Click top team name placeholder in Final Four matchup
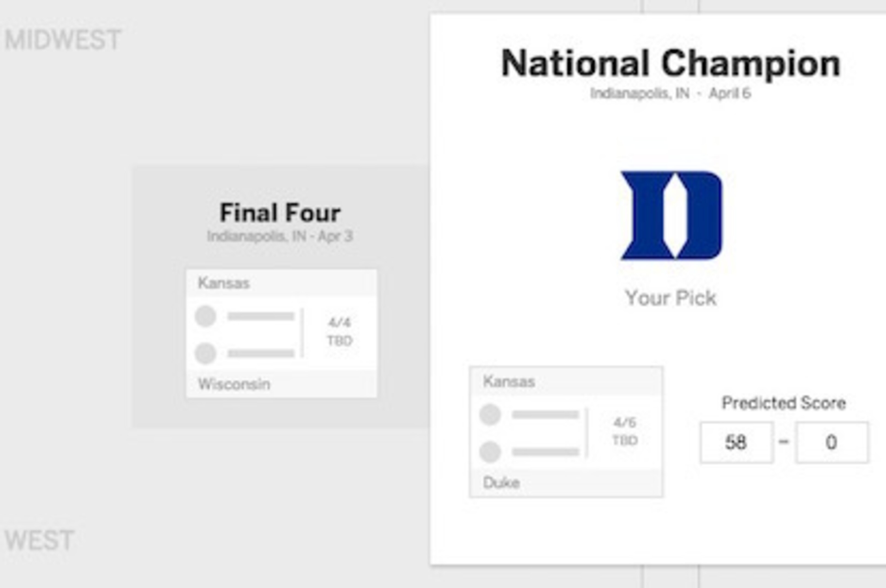 (x=261, y=316)
